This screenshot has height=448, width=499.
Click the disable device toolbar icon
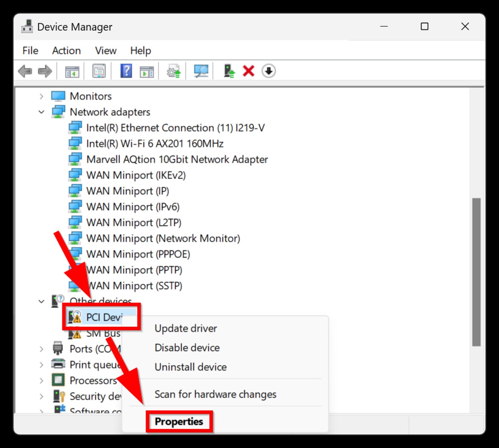point(268,71)
